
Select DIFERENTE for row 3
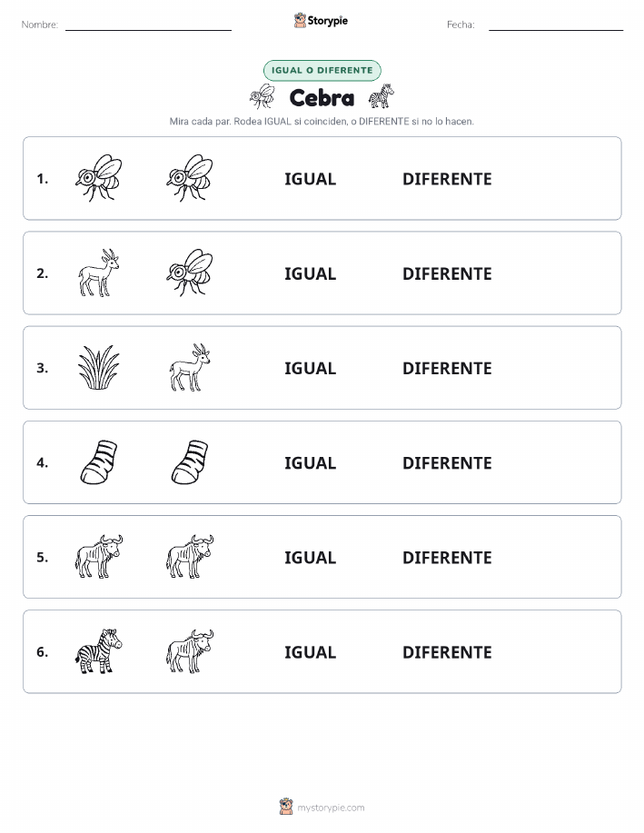[x=447, y=368]
